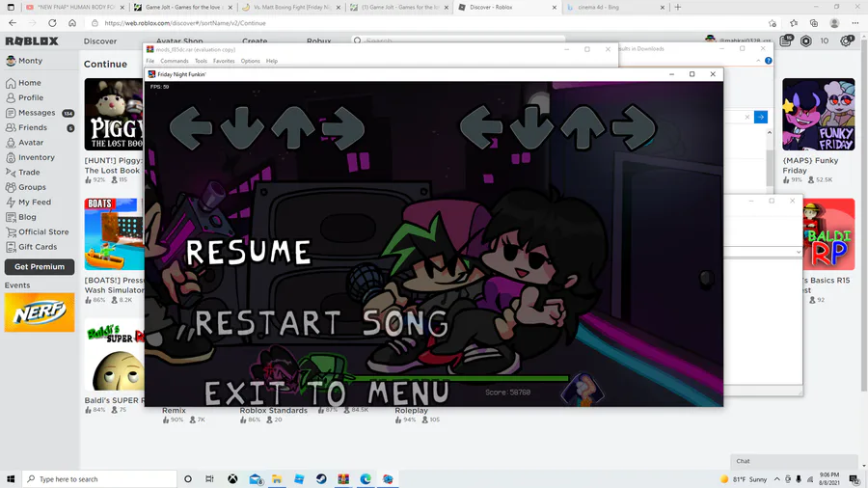Open Task View on taskbar

tap(209, 479)
